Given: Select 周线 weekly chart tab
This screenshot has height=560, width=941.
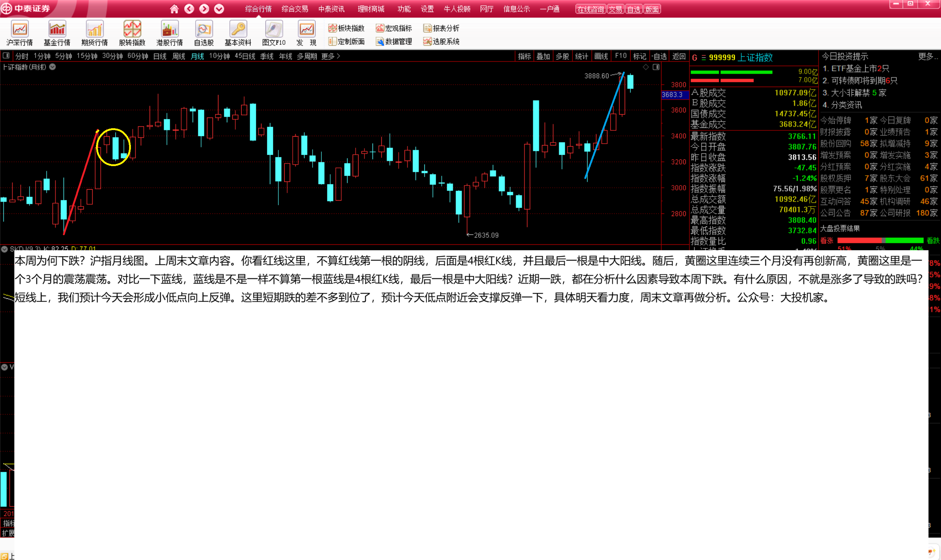Looking at the screenshot, I should point(179,56).
